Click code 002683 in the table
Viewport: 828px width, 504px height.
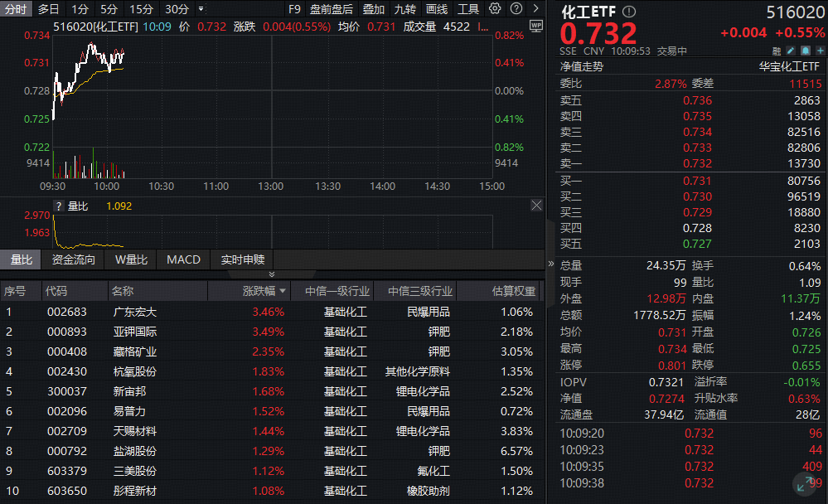click(66, 312)
